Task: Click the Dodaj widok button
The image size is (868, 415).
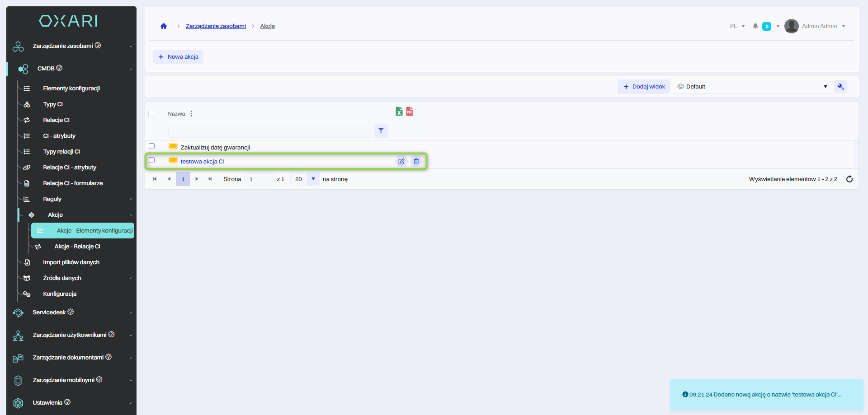Action: click(x=644, y=87)
